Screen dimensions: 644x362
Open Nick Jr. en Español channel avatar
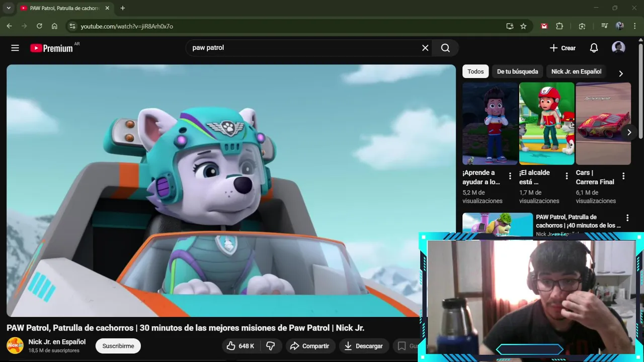coord(15,345)
